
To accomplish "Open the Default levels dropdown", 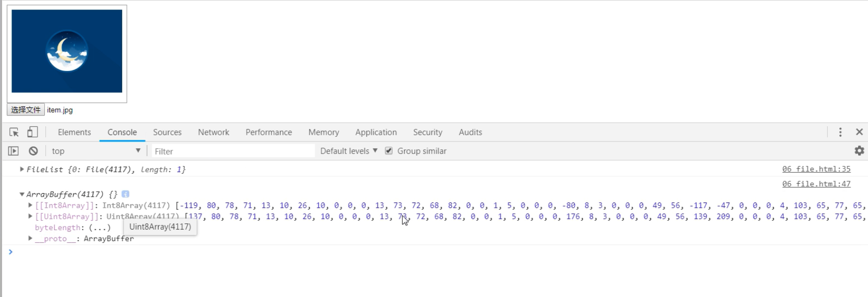I will (x=348, y=151).
